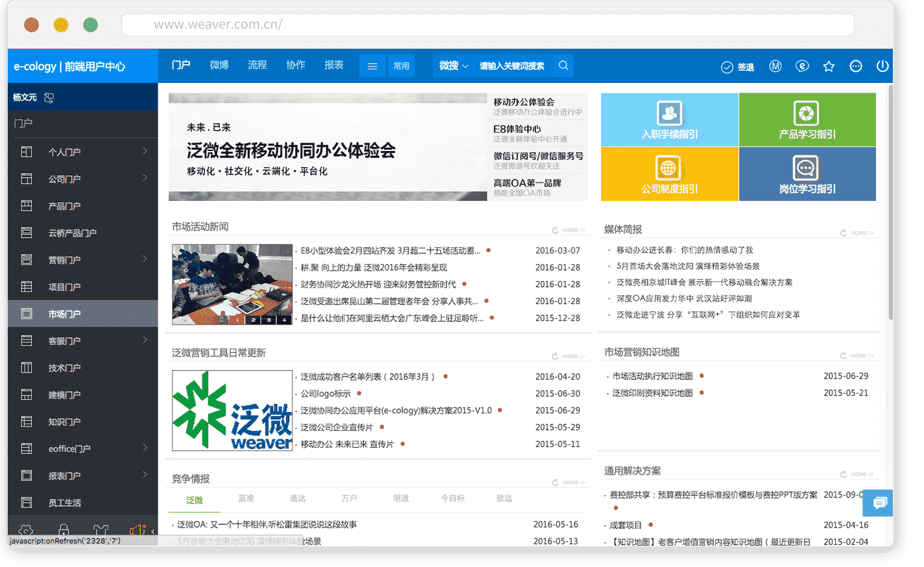Open the e-message chat bubble icon

[x=802, y=66]
